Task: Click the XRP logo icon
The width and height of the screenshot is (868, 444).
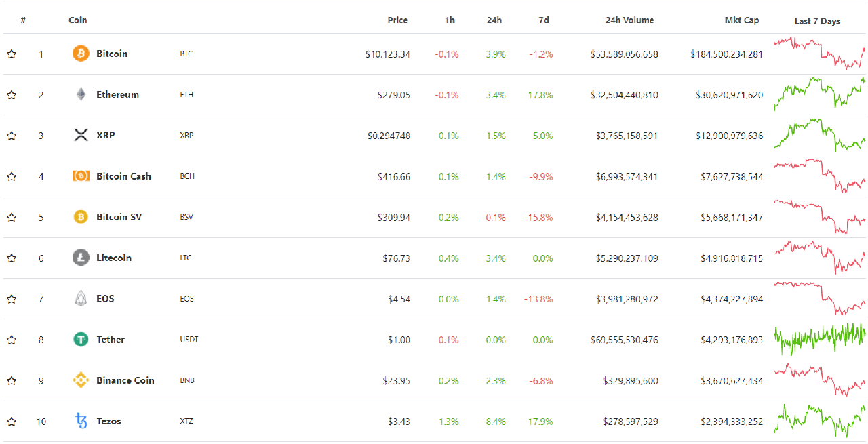Action: 81,135
